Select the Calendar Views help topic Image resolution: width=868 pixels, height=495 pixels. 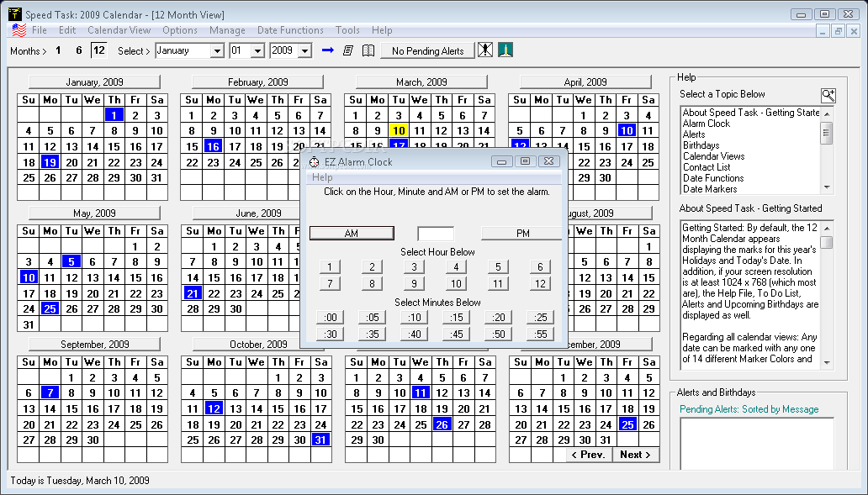[713, 156]
